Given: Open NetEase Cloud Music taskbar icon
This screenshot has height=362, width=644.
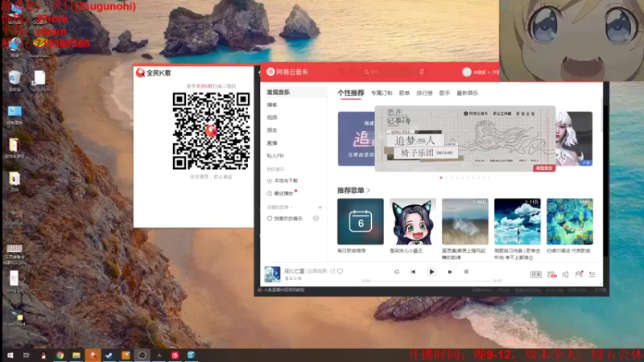Looking at the screenshot, I should click(175, 356).
